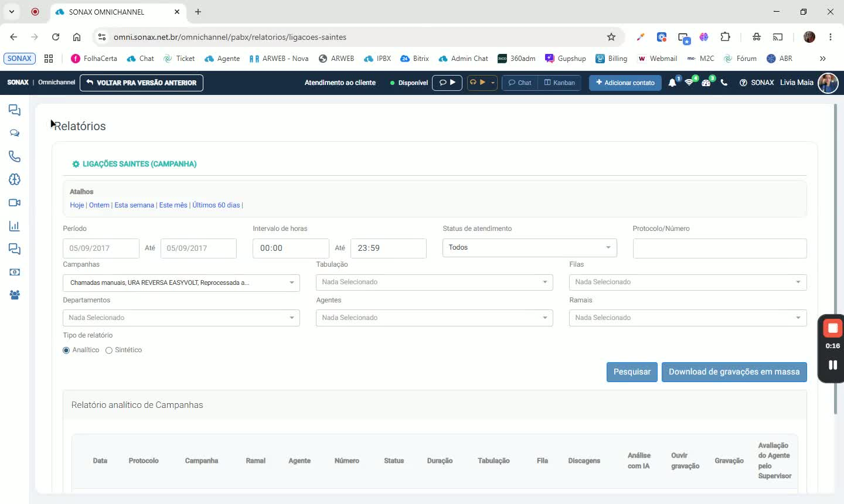Click the Período start date field

101,248
